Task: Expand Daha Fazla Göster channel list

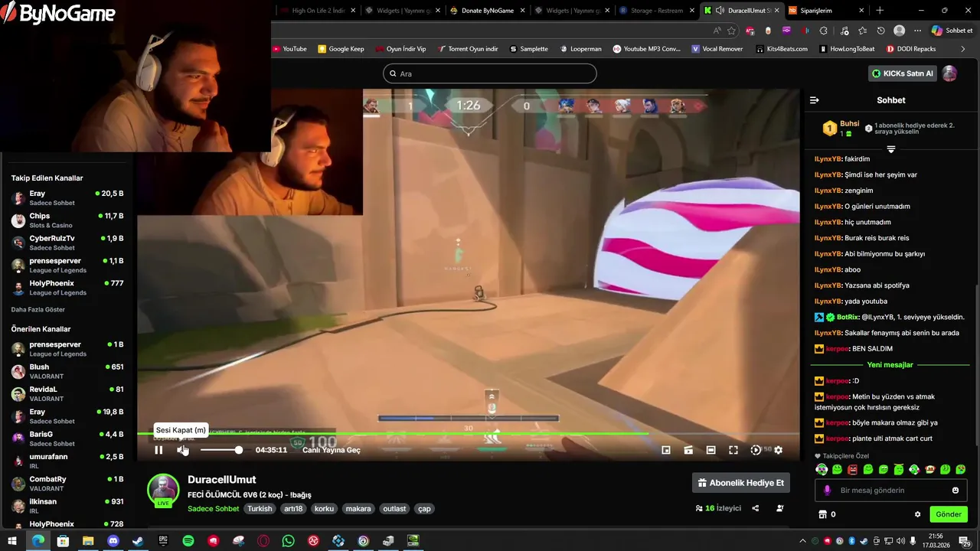Action: (38, 310)
